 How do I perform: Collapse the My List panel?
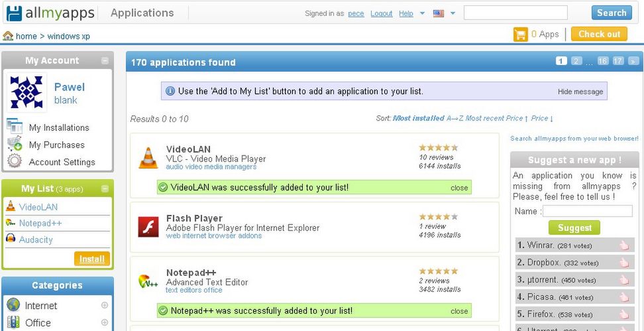[105, 189]
